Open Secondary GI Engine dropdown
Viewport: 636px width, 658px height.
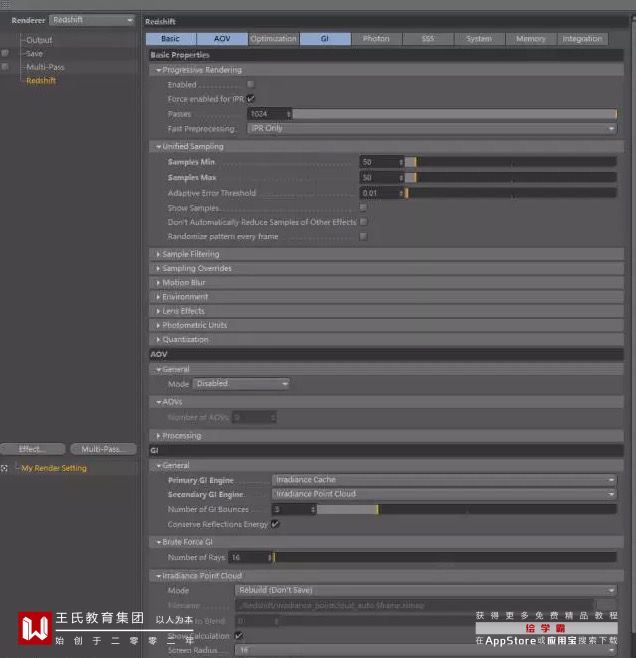[x=444, y=494]
